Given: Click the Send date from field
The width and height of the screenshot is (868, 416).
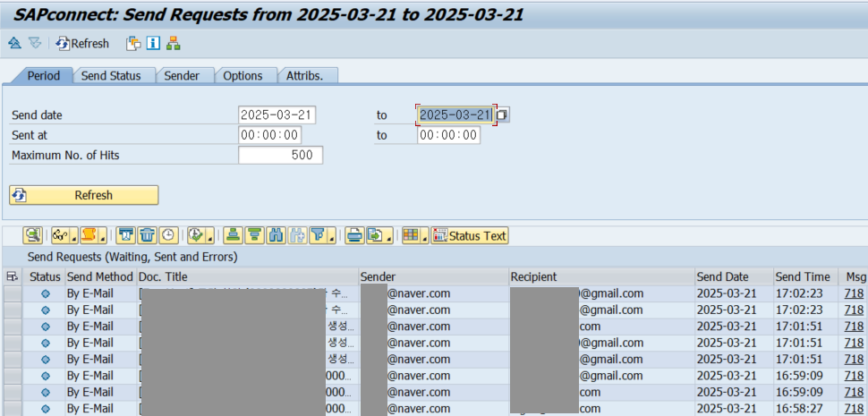Looking at the screenshot, I should (277, 115).
